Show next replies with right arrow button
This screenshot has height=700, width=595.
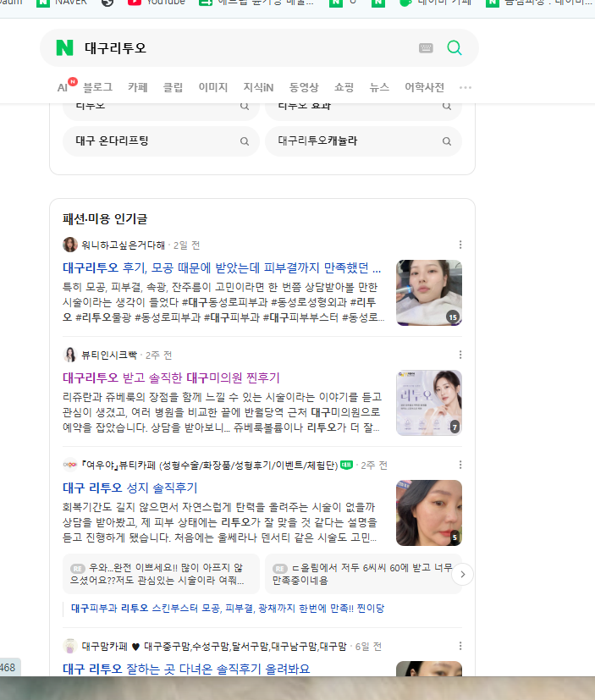point(462,575)
